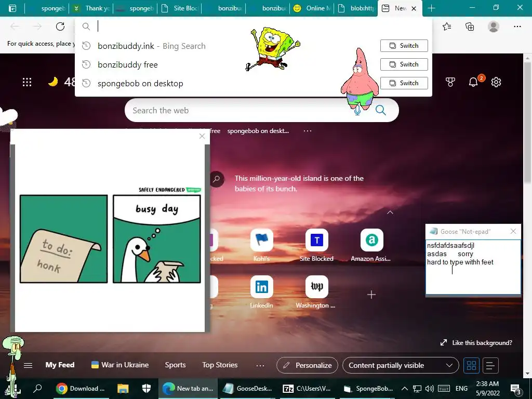Image resolution: width=532 pixels, height=399 pixels.
Task: Add a new browser tab
Action: coord(431,8)
